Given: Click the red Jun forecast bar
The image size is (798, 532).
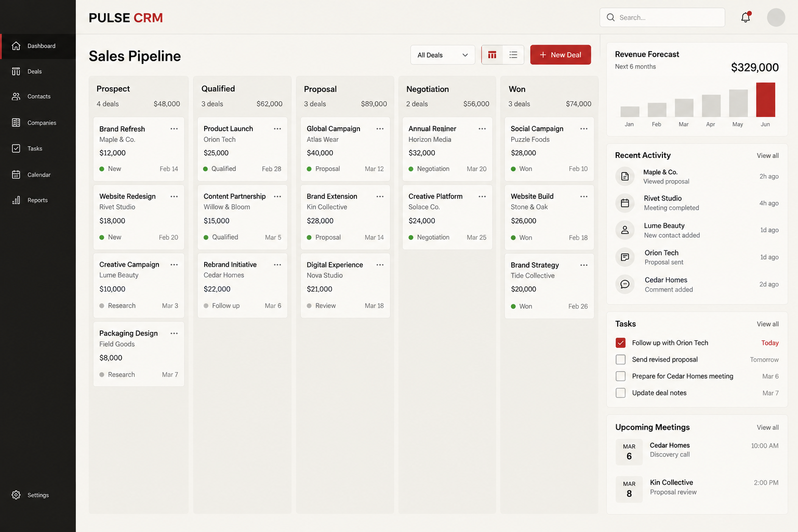Looking at the screenshot, I should pos(765,100).
